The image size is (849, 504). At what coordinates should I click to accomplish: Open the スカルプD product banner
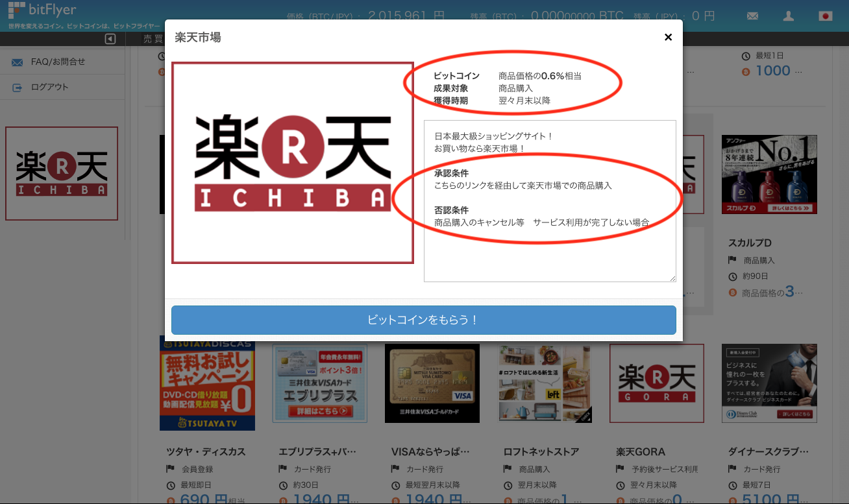tap(769, 174)
